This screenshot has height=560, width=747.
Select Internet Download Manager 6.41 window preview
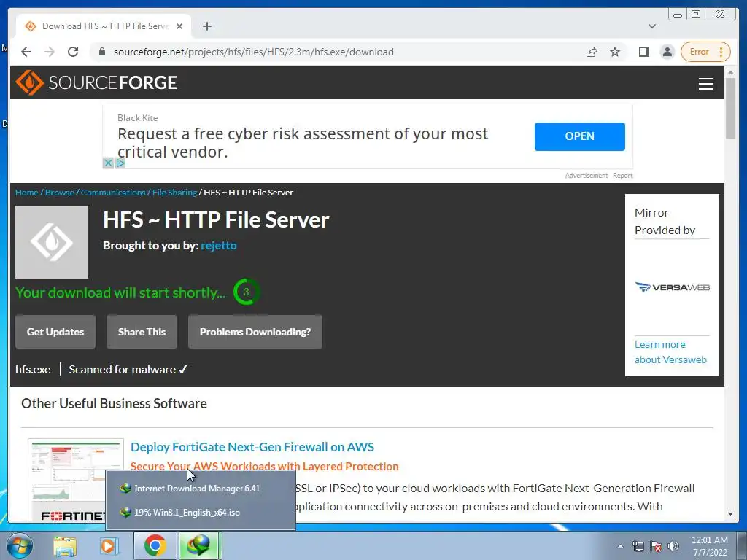click(x=200, y=489)
